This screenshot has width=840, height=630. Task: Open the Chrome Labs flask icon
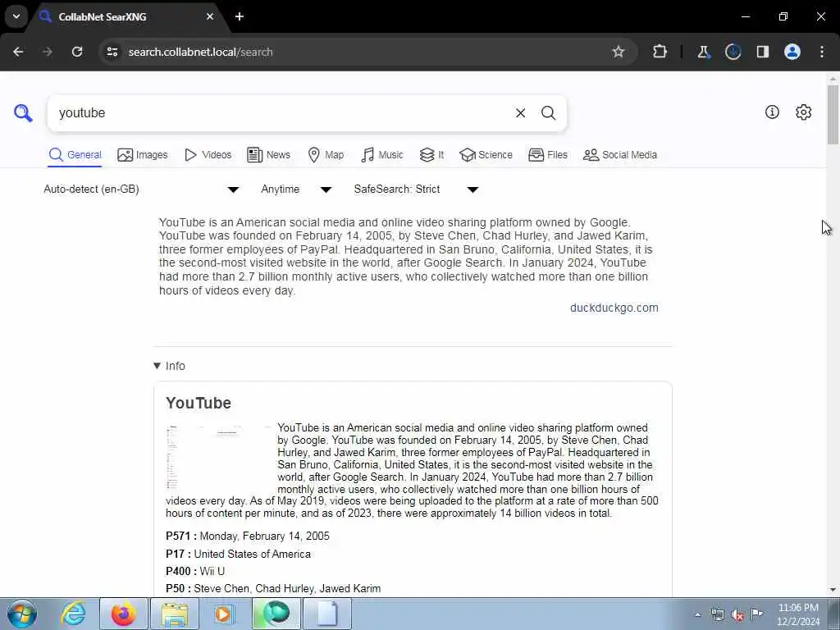tap(703, 52)
